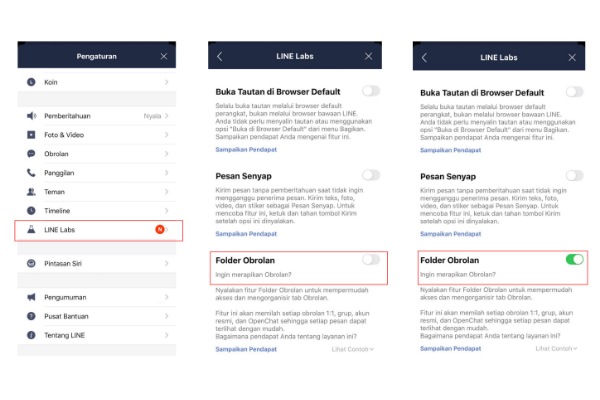Toggle Pesan Senyap in the middle panel
This screenshot has width=600, height=400.
pos(371,175)
